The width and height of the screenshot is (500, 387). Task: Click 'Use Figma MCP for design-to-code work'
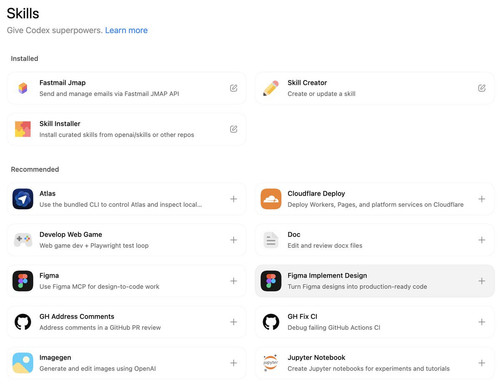[x=99, y=287]
